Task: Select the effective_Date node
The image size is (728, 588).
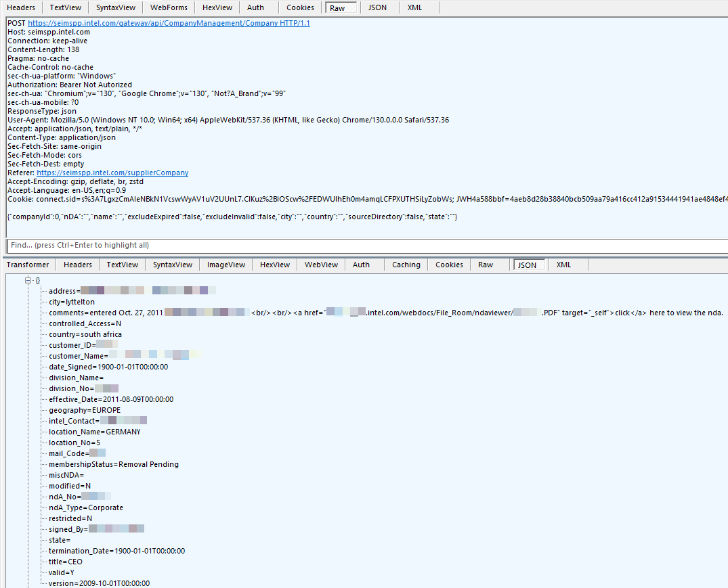Action: tap(111, 399)
